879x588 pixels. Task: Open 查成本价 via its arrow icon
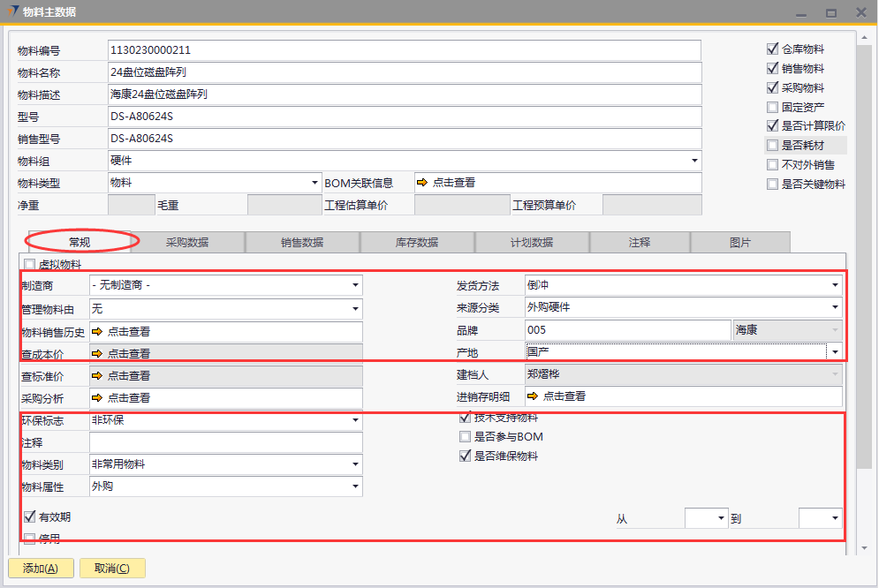(98, 353)
